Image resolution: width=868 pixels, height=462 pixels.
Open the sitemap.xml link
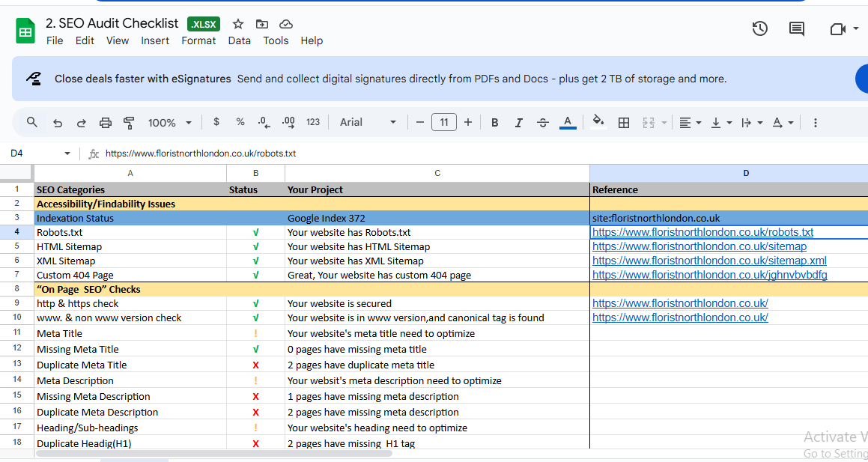(710, 261)
